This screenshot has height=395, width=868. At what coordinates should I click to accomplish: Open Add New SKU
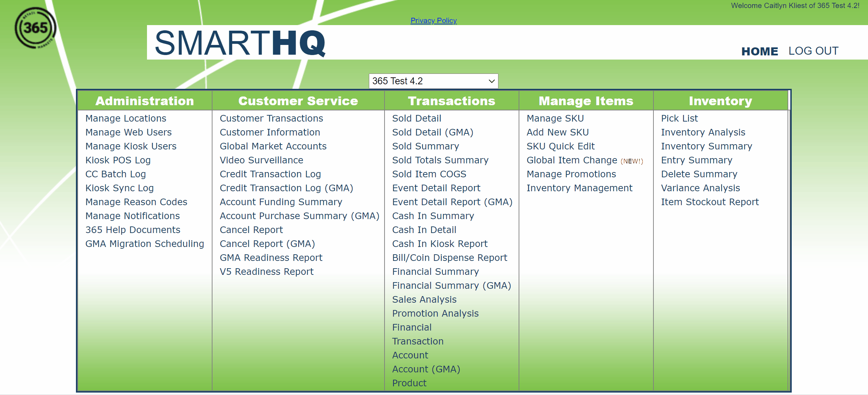pos(558,132)
